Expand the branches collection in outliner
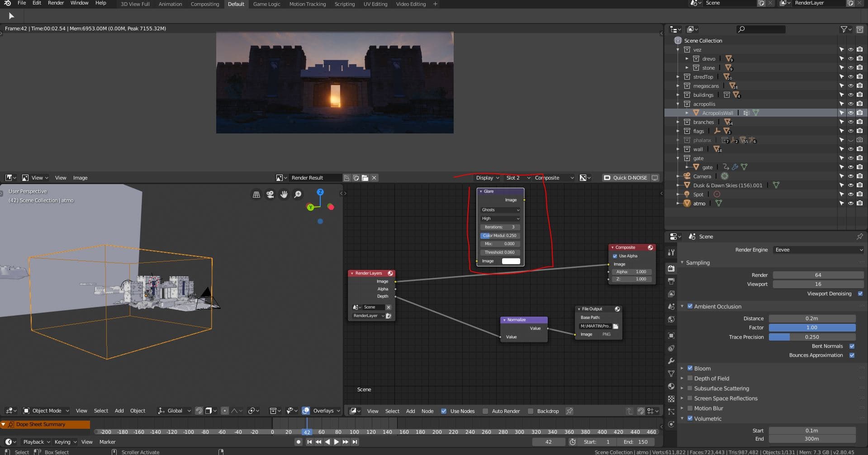This screenshot has height=455, width=868. coord(678,122)
